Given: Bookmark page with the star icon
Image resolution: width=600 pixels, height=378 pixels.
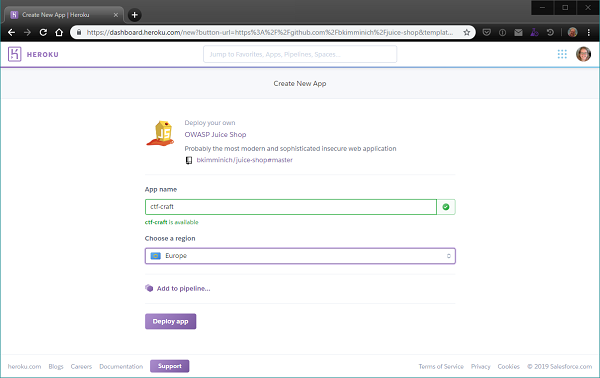Looking at the screenshot, I should coord(466,33).
